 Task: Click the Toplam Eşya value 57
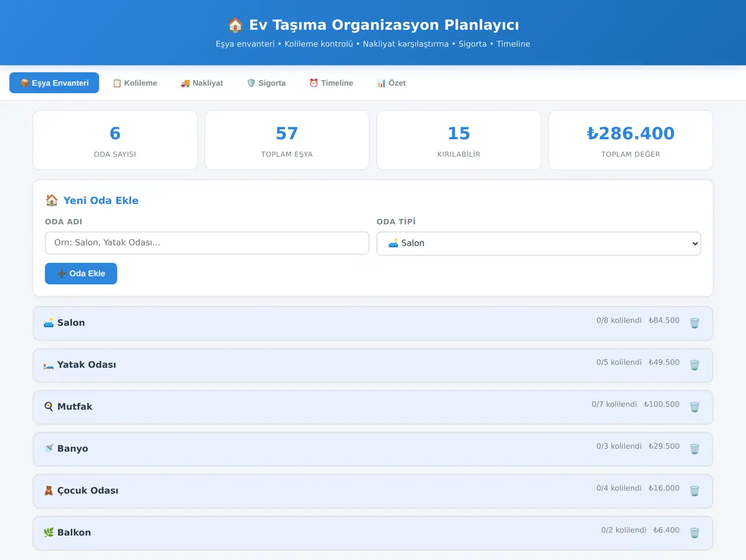pos(287,134)
